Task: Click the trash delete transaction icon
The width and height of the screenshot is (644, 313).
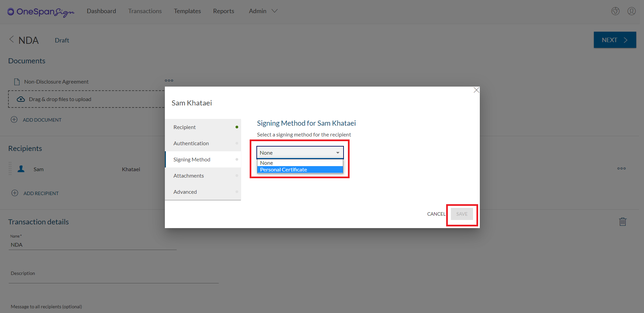Action: (x=623, y=221)
